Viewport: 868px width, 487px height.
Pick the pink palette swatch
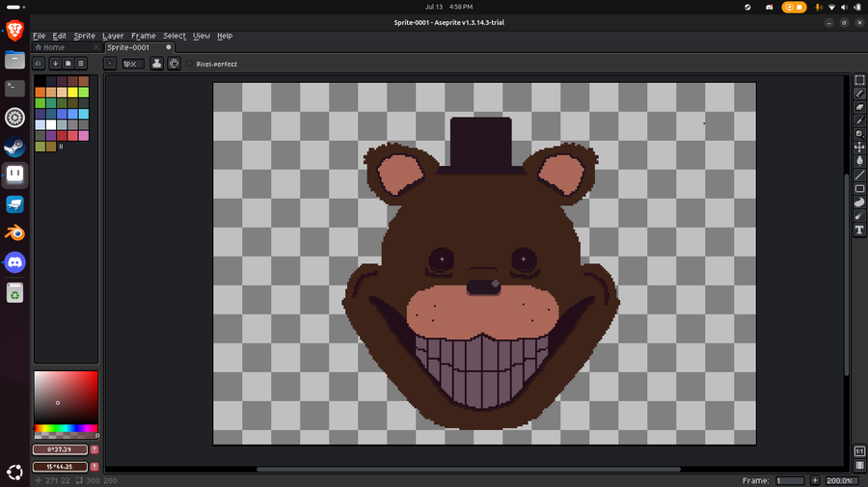(x=84, y=136)
